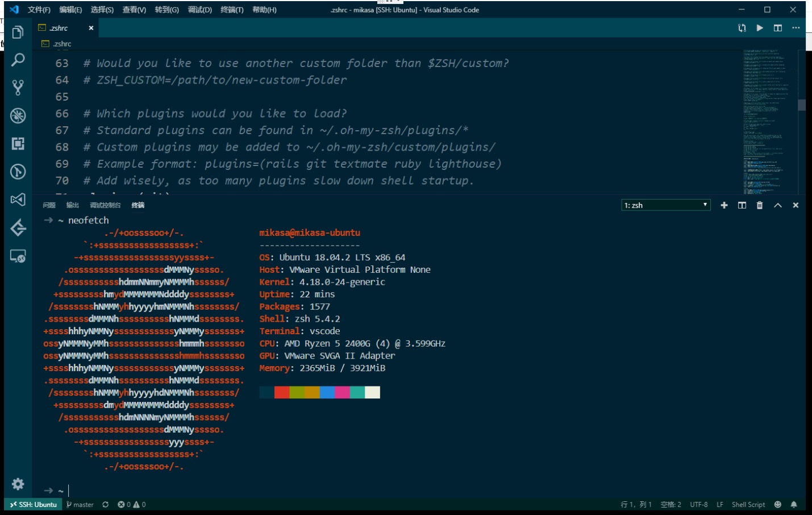Click the 'neofetch' command text in terminal

(89, 220)
